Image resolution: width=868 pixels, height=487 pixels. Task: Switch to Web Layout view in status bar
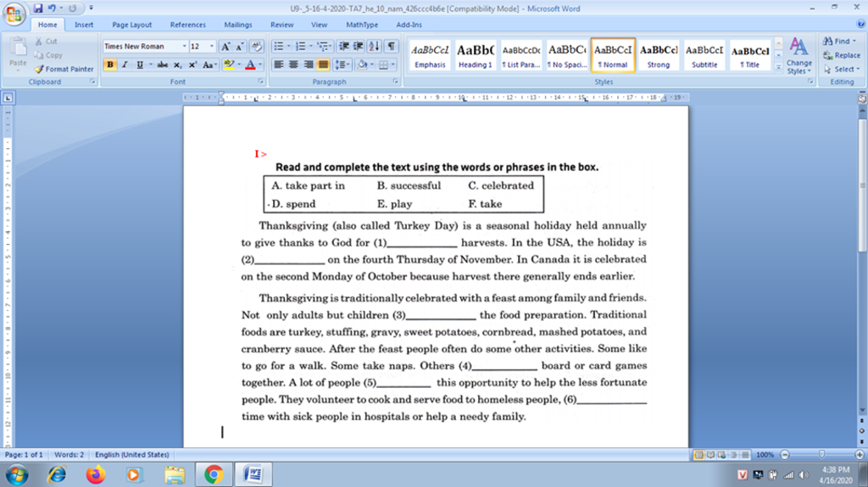pyautogui.click(x=722, y=455)
